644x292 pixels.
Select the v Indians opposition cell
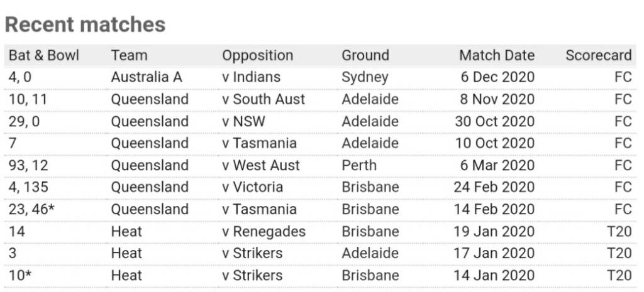click(x=251, y=77)
